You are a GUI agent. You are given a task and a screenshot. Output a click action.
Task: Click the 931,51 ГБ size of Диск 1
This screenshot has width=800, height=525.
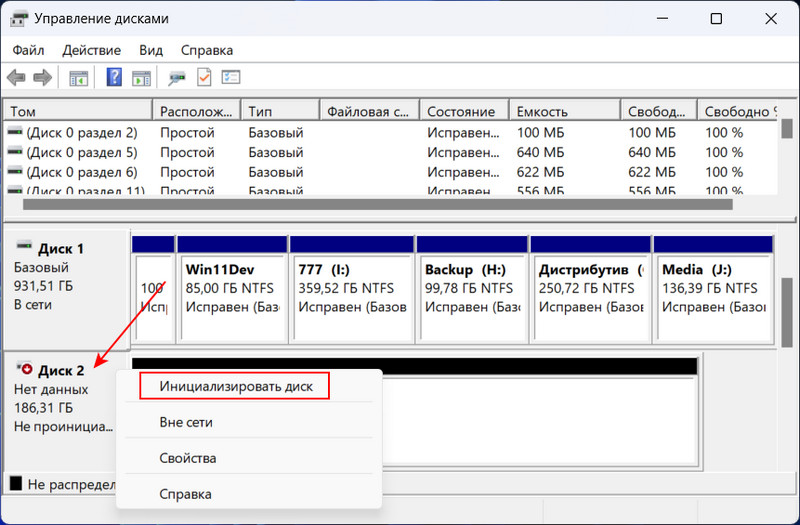(43, 286)
